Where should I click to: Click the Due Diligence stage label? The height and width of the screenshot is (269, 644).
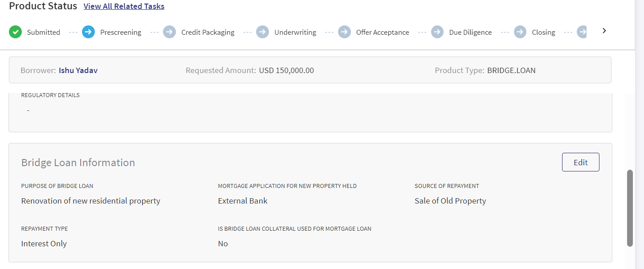[470, 33]
